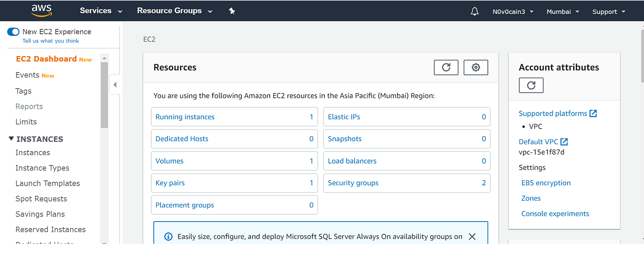Open Dedicated Hosts resource tile
Screen dimensions: 644x255
point(234,139)
